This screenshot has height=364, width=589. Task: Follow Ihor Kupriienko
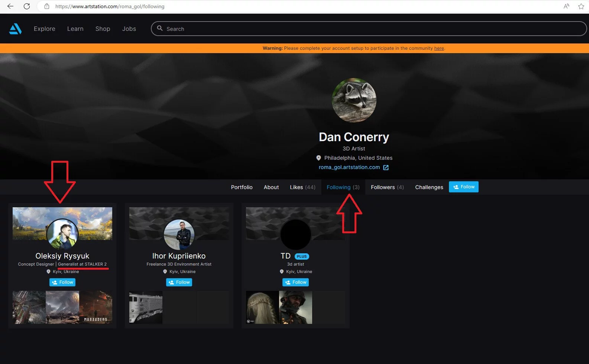[179, 282]
